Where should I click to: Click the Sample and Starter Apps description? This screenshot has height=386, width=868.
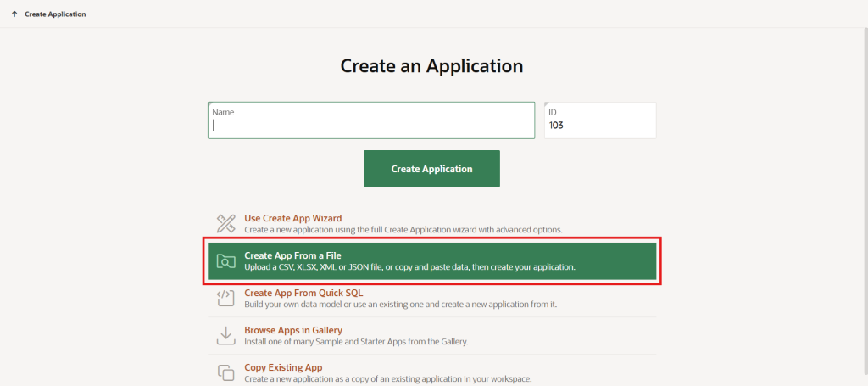pos(357,342)
